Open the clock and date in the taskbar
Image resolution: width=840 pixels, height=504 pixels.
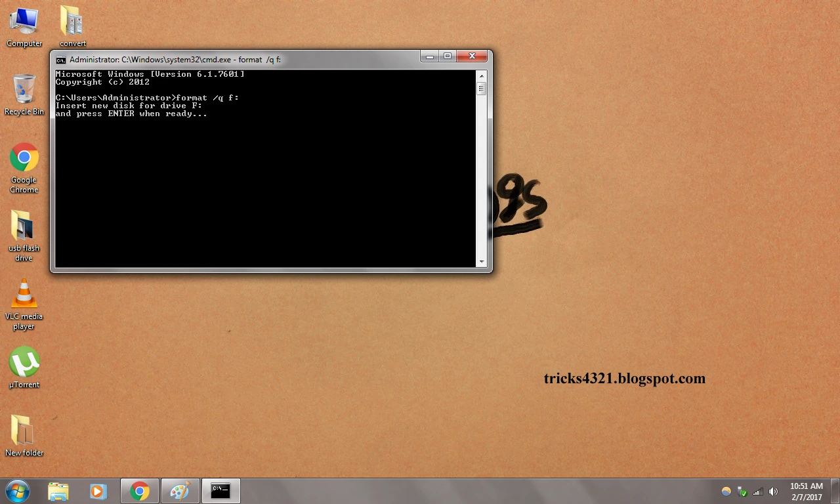(807, 491)
